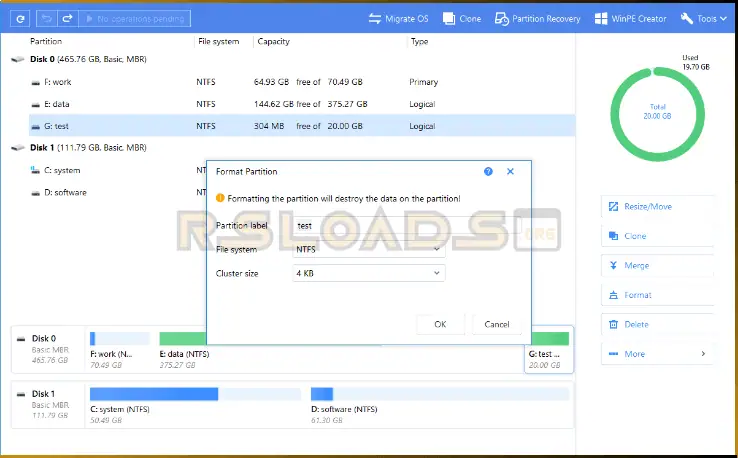This screenshot has width=738, height=458.
Task: Click the Type column header
Action: coord(419,41)
